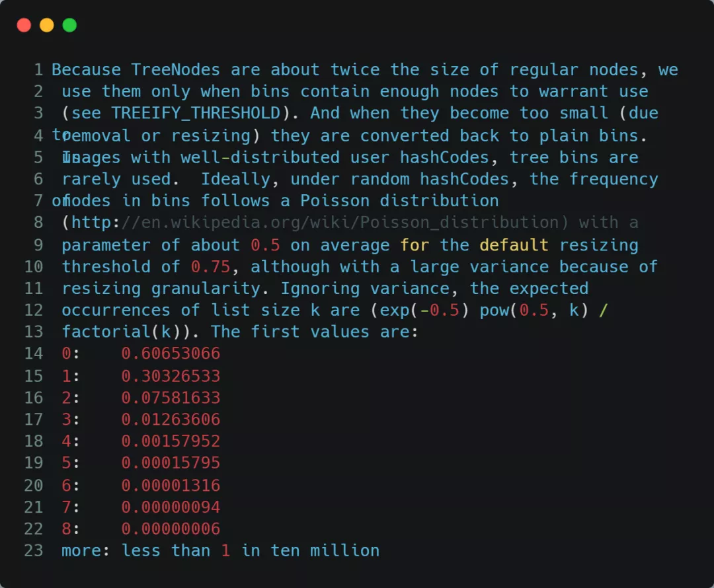Click the green maximize window dot
The image size is (714, 588).
click(69, 25)
